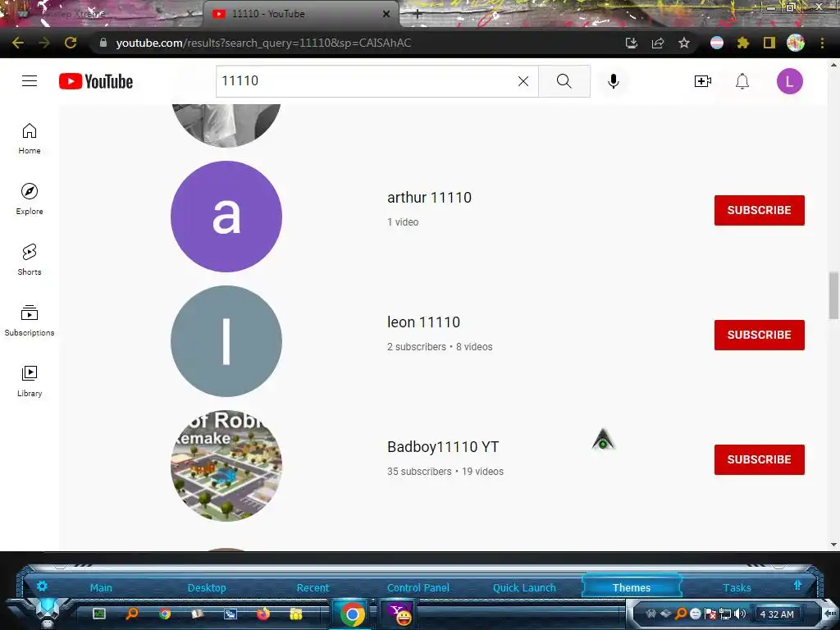Screen dimensions: 840x630
Task: Go back with the browser back arrow
Action: (x=18, y=43)
